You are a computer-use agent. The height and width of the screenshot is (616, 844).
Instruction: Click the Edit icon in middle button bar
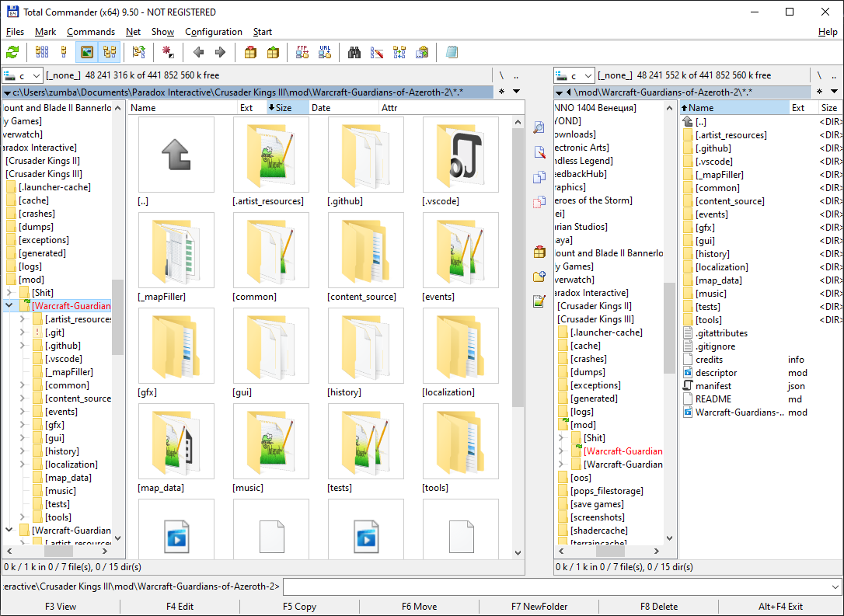[x=539, y=152]
